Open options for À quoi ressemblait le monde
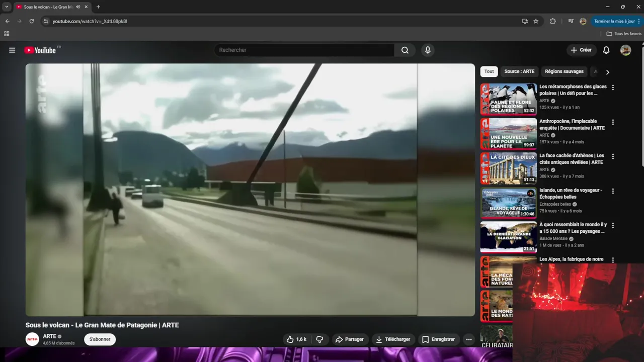This screenshot has height=362, width=644. pos(613,225)
